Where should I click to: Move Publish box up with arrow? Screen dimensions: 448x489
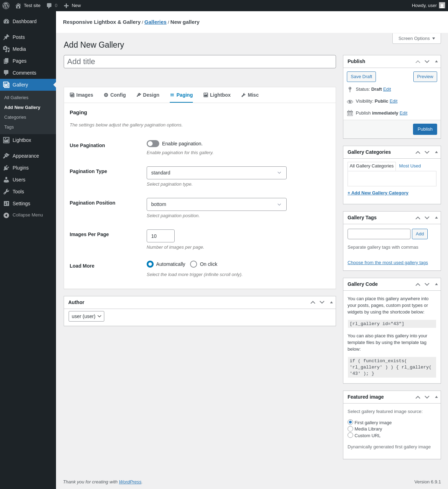418,62
